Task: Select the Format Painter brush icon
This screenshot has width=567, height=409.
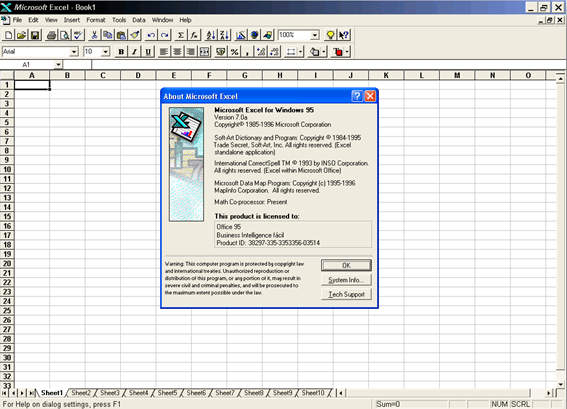Action: pos(135,35)
